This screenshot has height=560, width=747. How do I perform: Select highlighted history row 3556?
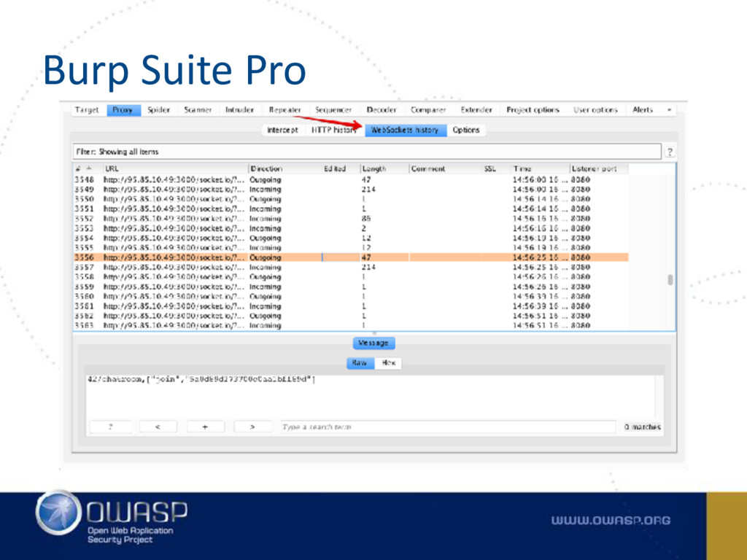coord(351,257)
